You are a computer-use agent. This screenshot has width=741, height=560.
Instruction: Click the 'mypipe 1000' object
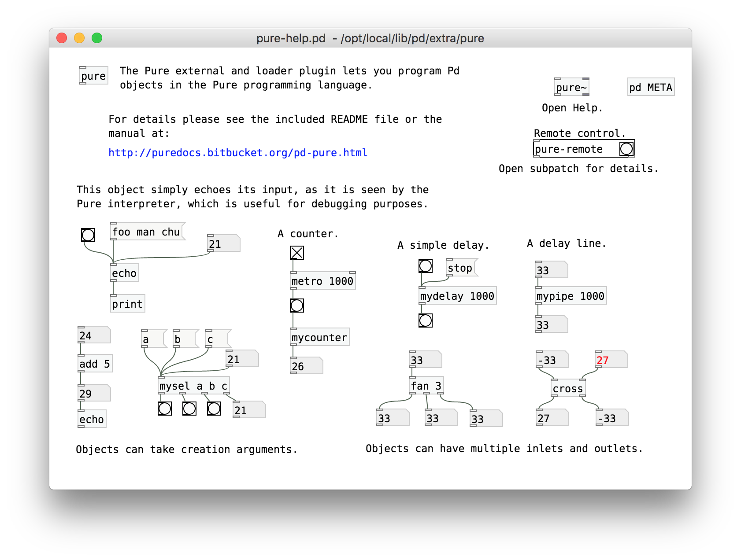pos(571,296)
